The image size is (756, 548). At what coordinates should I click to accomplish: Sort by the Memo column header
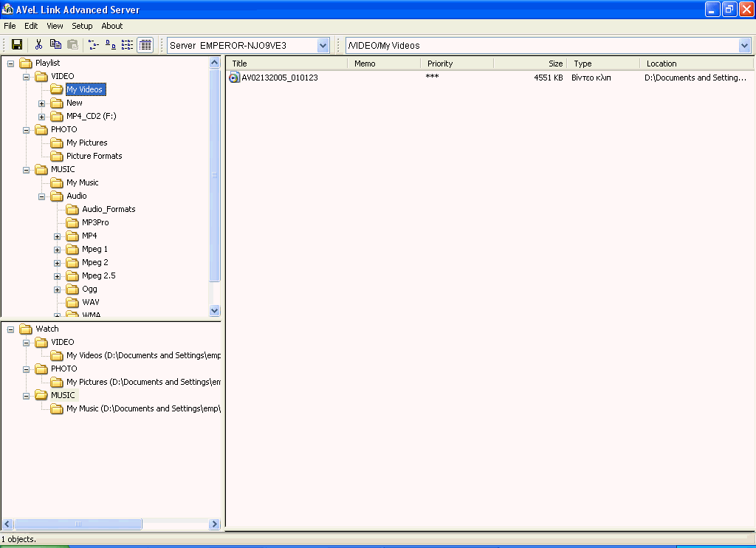coord(384,64)
